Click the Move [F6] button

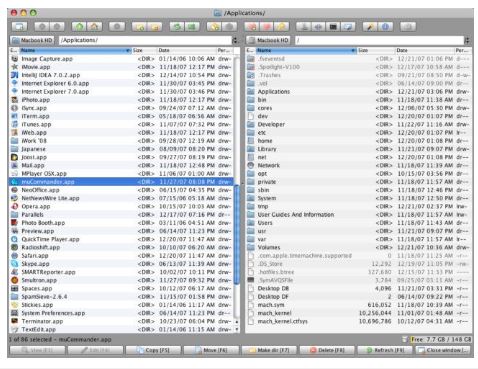211,350
